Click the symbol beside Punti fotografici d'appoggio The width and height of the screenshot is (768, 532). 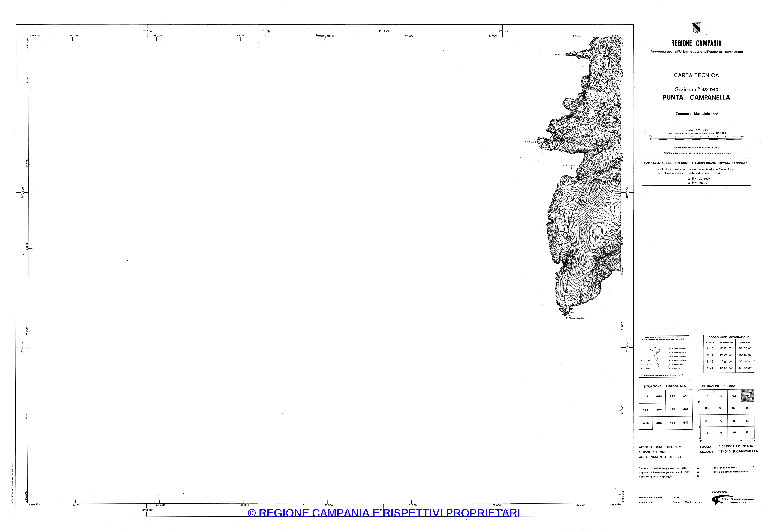698,476
